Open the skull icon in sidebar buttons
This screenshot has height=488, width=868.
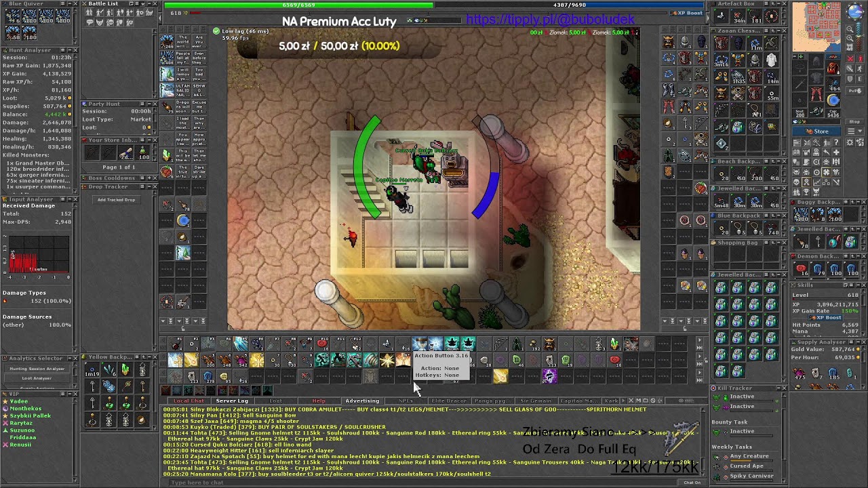coord(796,182)
